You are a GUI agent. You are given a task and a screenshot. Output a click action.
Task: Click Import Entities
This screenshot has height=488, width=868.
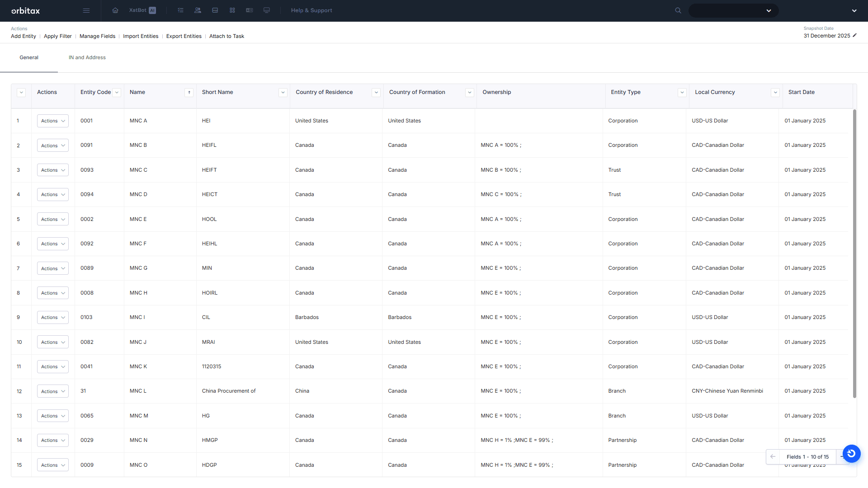pyautogui.click(x=141, y=36)
